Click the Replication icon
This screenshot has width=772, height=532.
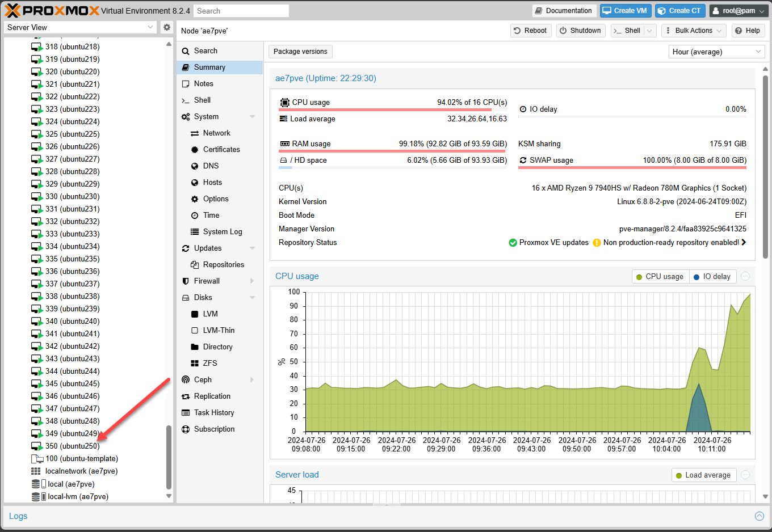tap(186, 396)
